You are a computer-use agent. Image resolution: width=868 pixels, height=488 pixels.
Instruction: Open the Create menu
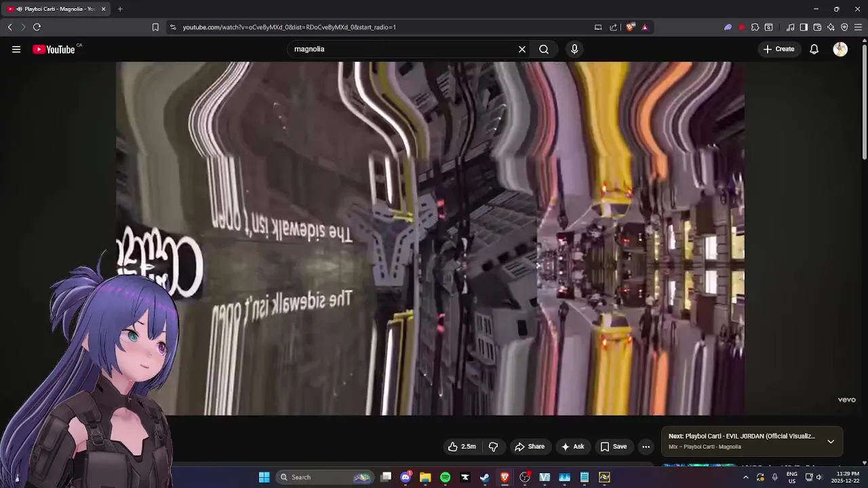pyautogui.click(x=778, y=49)
